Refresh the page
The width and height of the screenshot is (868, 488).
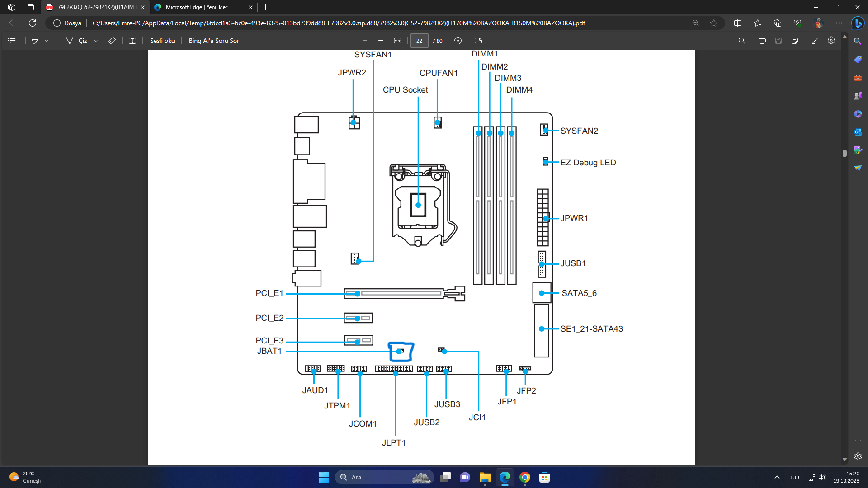(33, 23)
